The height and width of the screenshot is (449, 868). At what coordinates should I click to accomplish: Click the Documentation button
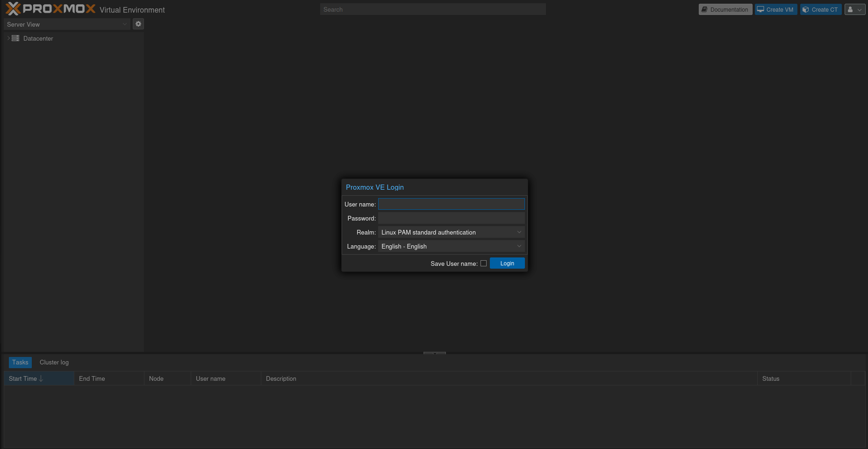725,9
